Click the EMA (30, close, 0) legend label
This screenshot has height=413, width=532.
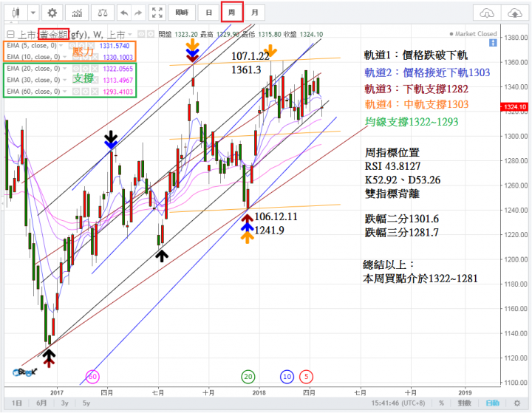(x=33, y=80)
